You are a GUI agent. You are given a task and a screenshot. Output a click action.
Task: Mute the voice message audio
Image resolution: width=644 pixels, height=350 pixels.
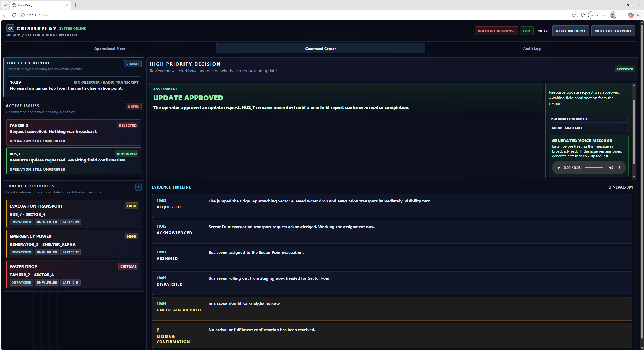[611, 168]
